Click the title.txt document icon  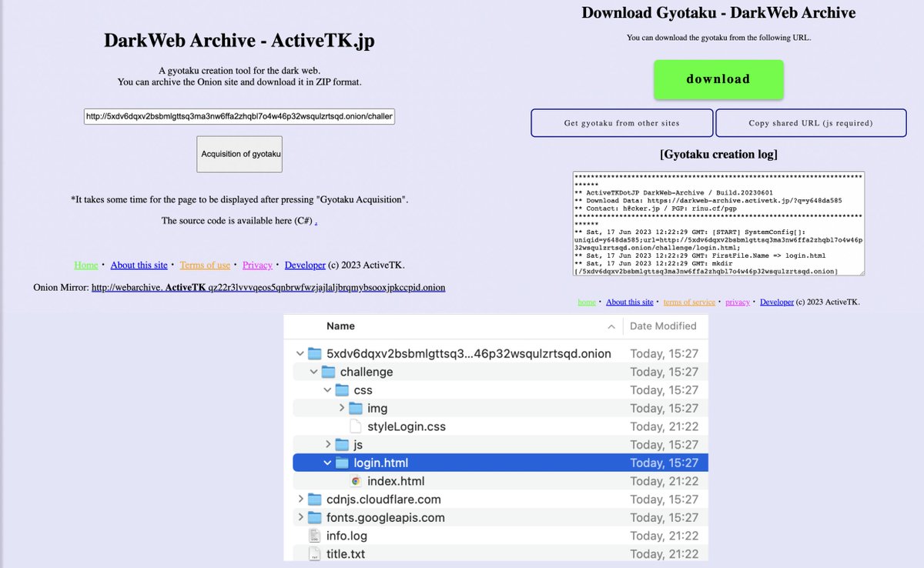[x=314, y=553]
